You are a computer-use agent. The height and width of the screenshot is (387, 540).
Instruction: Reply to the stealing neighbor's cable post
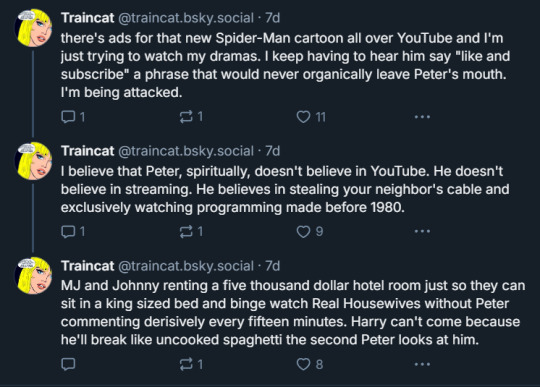[x=73, y=231]
